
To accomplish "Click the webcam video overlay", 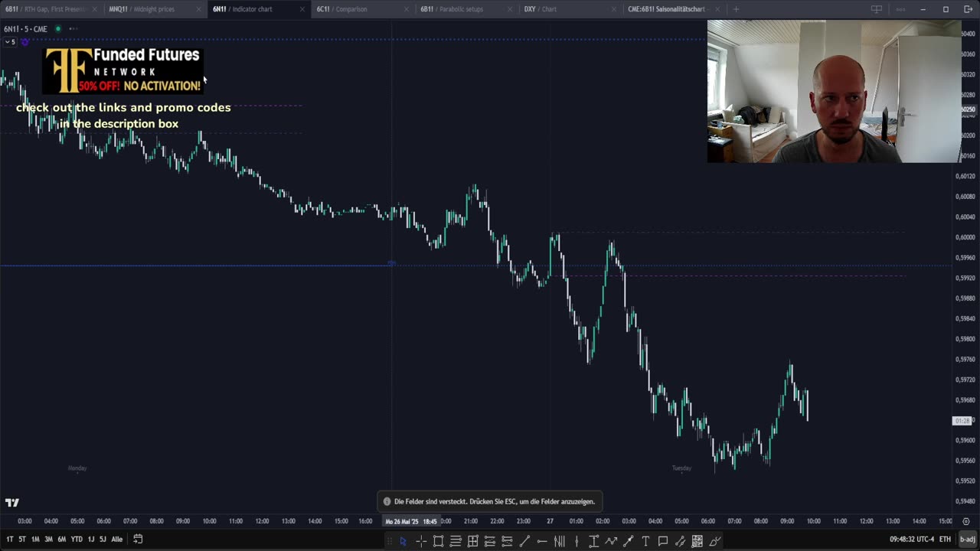I will click(834, 91).
